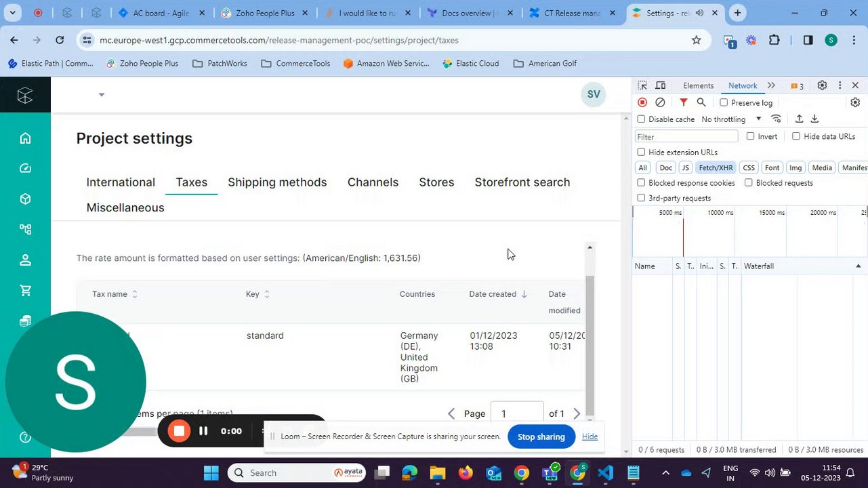Viewport: 868px width, 488px height.
Task: Click the DevTools inspect element icon
Action: pyautogui.click(x=642, y=85)
